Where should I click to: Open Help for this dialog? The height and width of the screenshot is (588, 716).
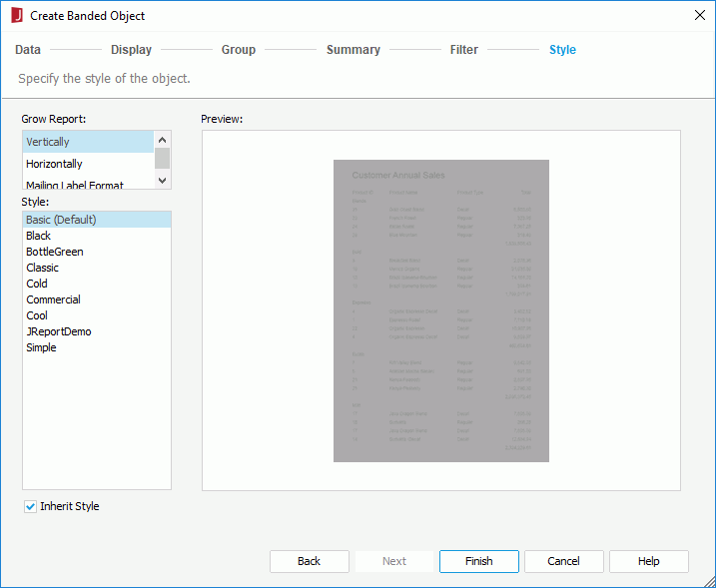tap(649, 561)
